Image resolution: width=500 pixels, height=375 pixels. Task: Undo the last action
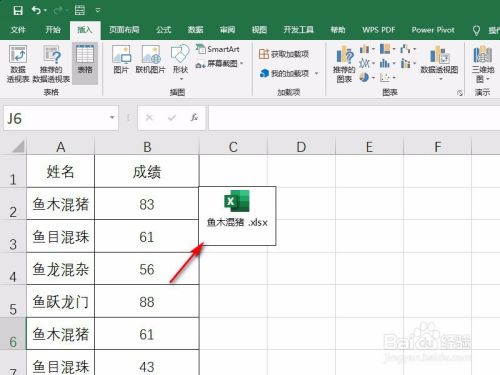point(36,10)
